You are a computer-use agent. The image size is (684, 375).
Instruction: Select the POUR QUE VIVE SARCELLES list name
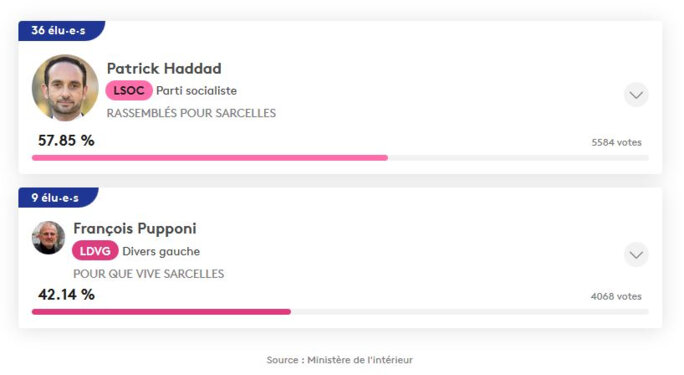tap(148, 274)
